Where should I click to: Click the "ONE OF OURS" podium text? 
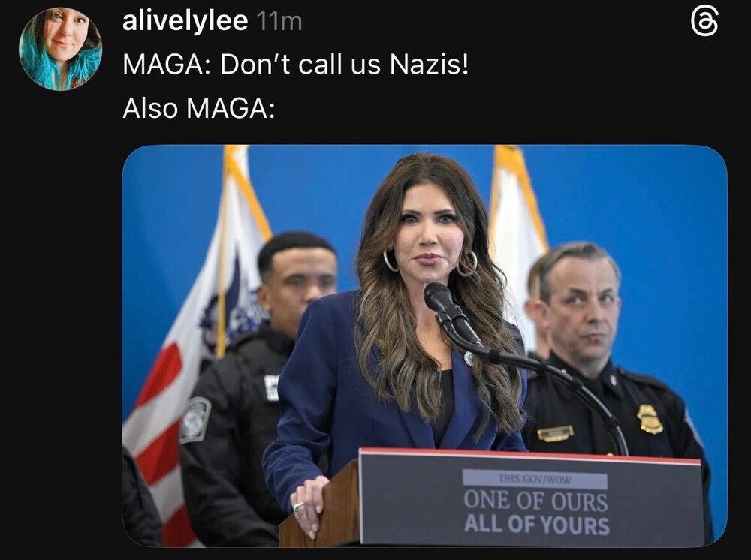pos(535,501)
